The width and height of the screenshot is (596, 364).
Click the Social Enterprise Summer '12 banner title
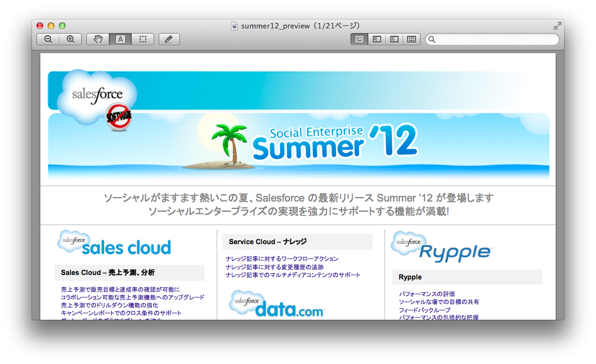coord(335,142)
